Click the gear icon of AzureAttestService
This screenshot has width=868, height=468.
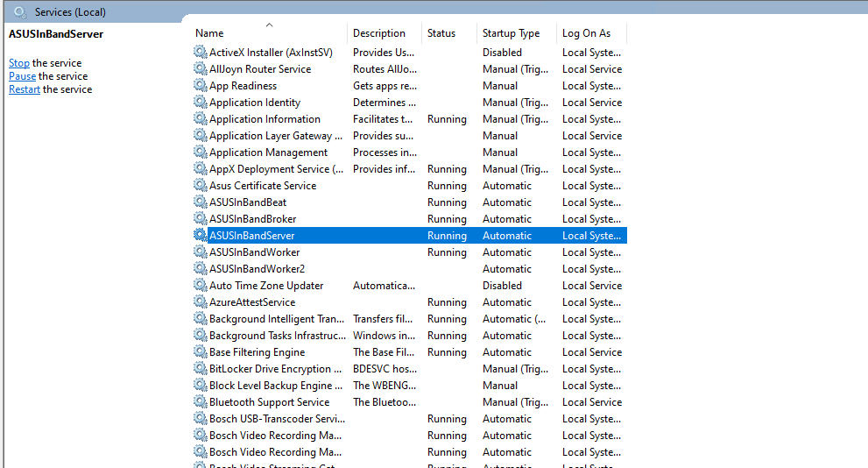click(x=200, y=301)
